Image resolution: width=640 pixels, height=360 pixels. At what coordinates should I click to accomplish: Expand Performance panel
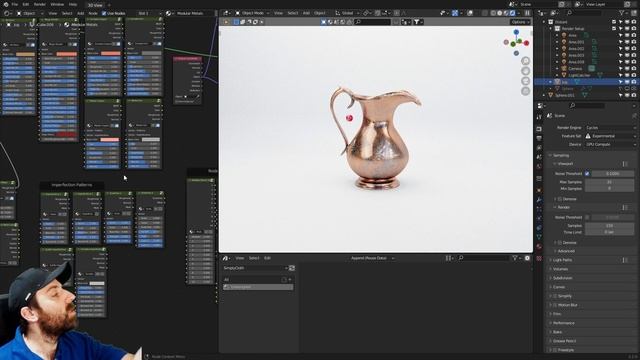[x=563, y=323]
